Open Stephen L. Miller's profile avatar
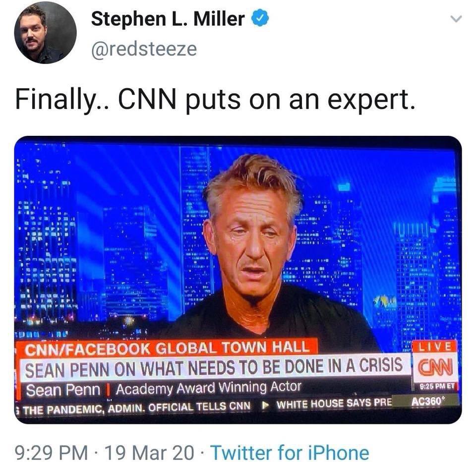This screenshot has height=462, width=476. coord(45,33)
